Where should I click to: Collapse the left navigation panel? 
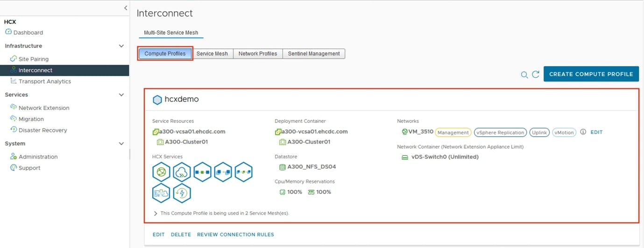tap(126, 8)
